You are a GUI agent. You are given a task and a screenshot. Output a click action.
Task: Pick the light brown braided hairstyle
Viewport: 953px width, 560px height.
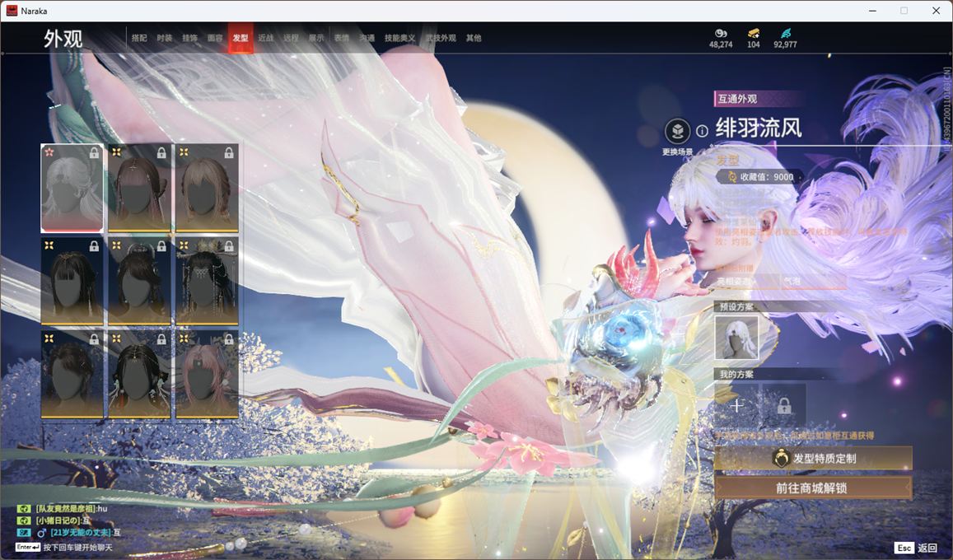coord(207,189)
